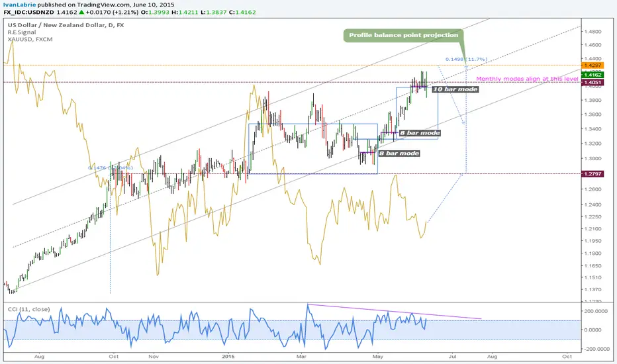Click the FX_IDC:USDNZD symbol text
Image resolution: width=617 pixels, height=364 pixels.
28,12
